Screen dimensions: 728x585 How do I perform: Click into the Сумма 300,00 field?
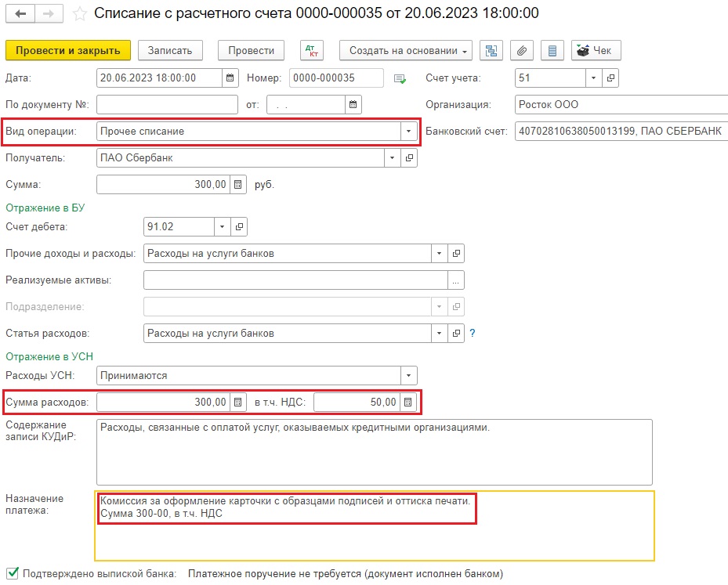164,184
